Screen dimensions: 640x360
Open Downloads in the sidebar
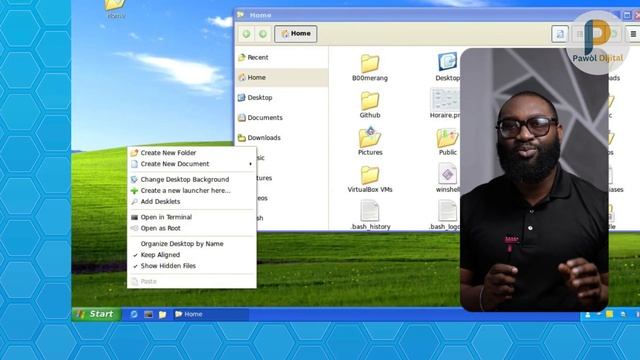click(x=282, y=138)
